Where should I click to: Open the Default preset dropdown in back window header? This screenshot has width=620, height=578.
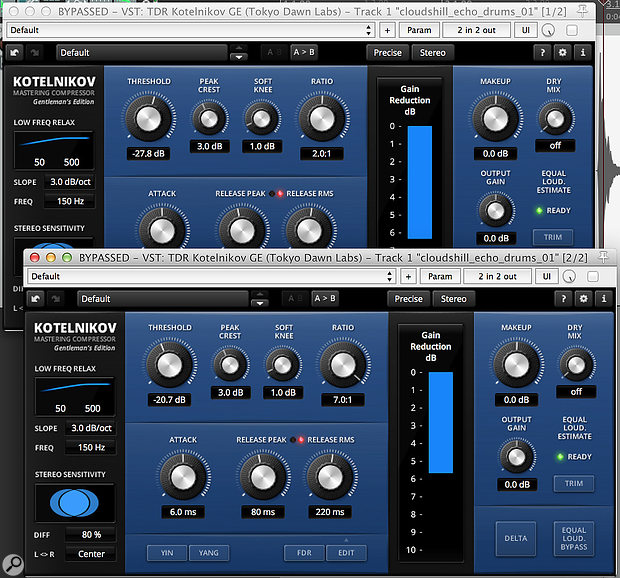point(191,30)
